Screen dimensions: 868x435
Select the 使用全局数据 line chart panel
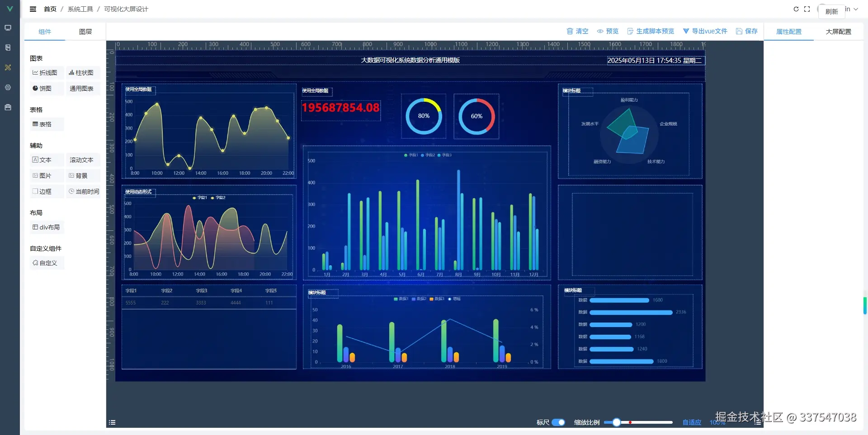click(209, 131)
